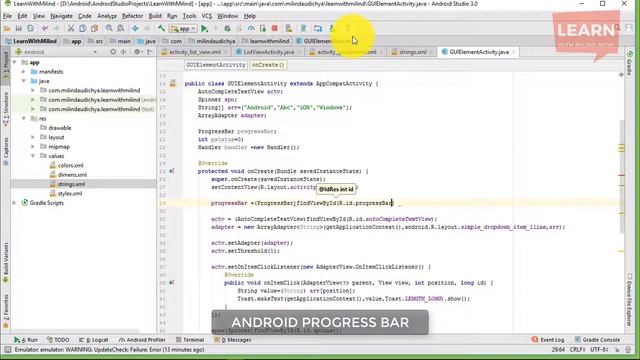Click the Synchronize toolbar icon
Image resolution: width=640 pixels, height=360 pixels.
pyautogui.click(x=30, y=29)
